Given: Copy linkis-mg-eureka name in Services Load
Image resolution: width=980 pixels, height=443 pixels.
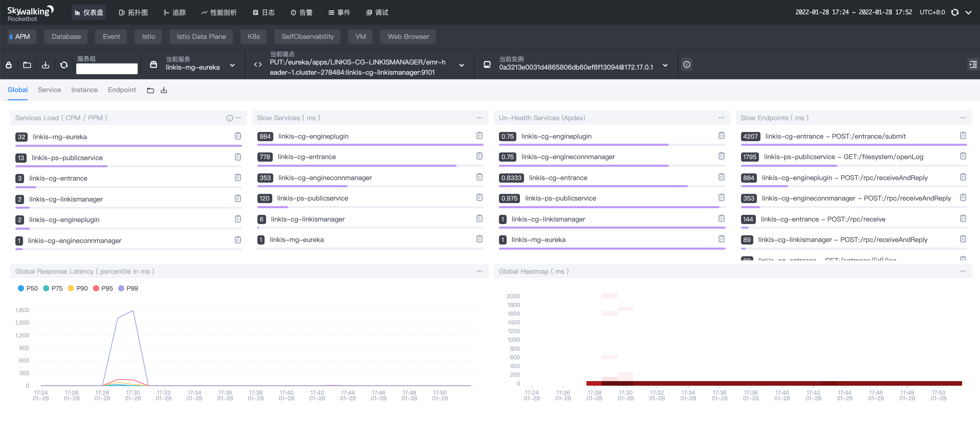Looking at the screenshot, I should [238, 136].
